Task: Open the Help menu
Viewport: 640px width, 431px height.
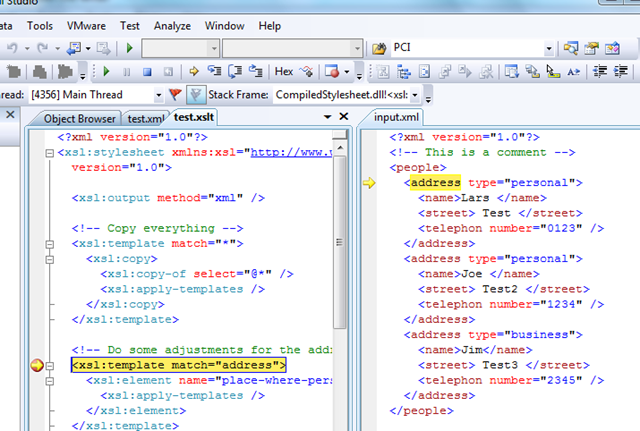Action: pyautogui.click(x=269, y=26)
